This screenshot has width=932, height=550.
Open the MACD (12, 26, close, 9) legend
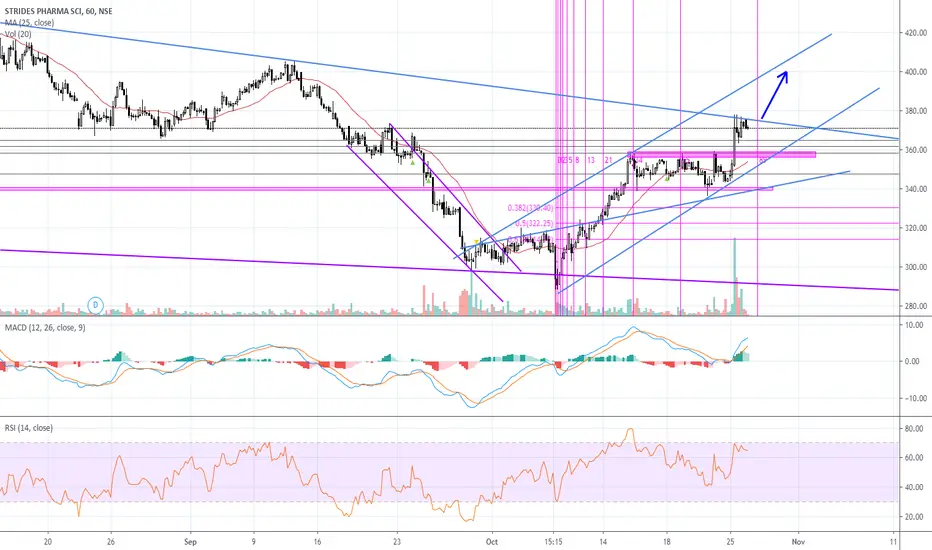[x=45, y=328]
